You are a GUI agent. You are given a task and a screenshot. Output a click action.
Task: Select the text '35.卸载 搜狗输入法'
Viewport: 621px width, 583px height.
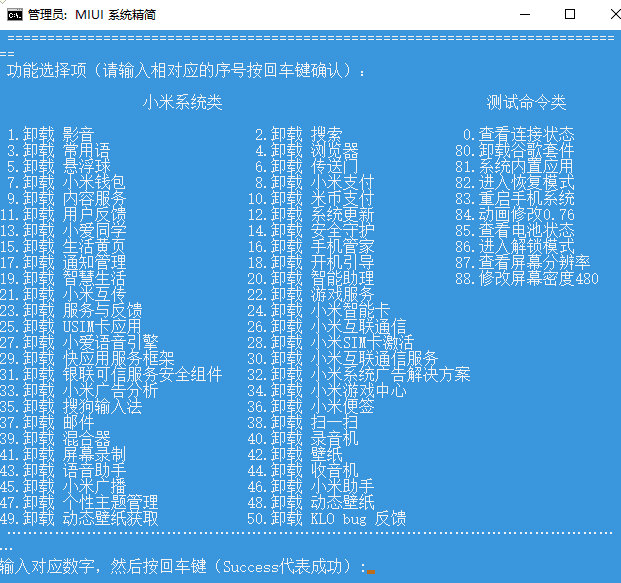point(71,407)
